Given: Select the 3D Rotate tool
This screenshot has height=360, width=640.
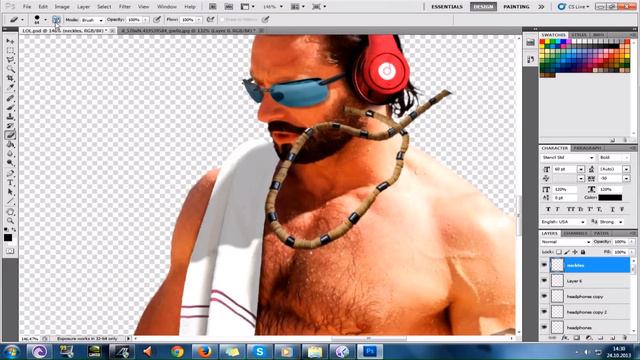Looking at the screenshot, I should [x=10, y=212].
